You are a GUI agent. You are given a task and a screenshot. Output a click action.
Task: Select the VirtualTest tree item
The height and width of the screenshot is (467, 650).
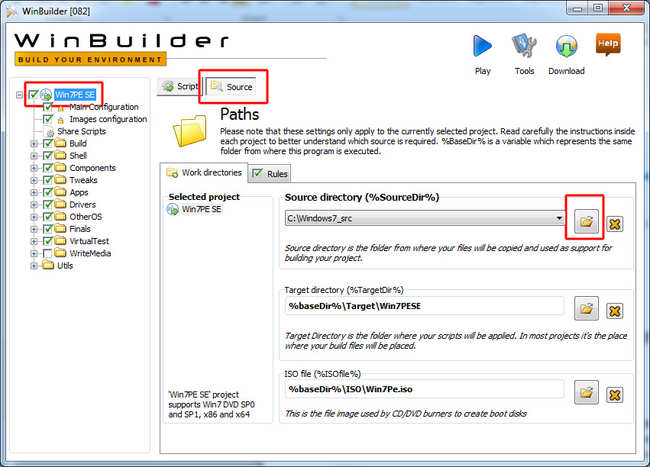[89, 241]
